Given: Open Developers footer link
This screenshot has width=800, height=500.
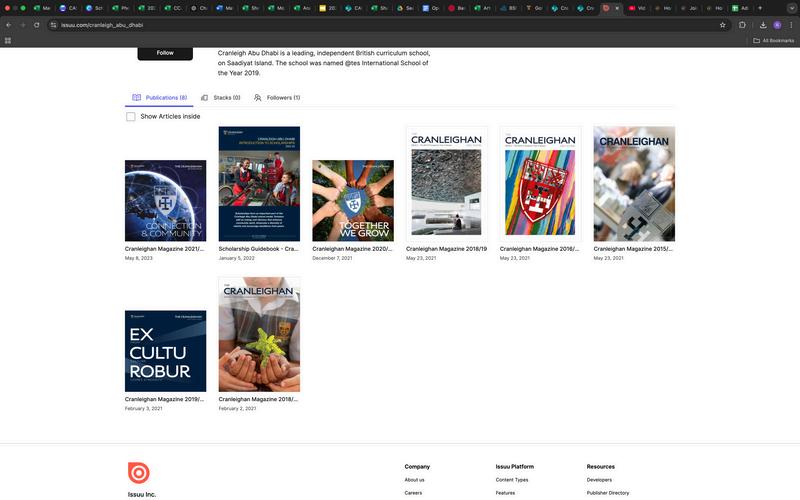Looking at the screenshot, I should [x=599, y=480].
